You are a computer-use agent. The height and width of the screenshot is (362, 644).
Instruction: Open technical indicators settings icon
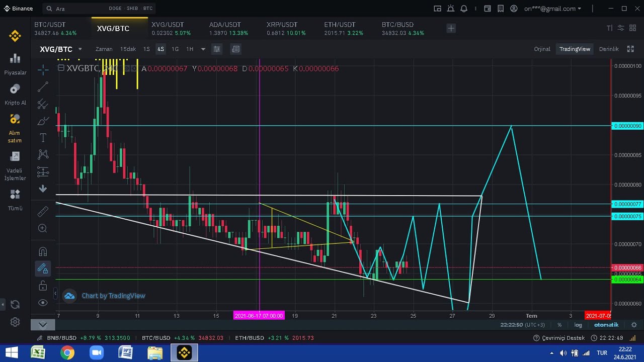pos(217,49)
